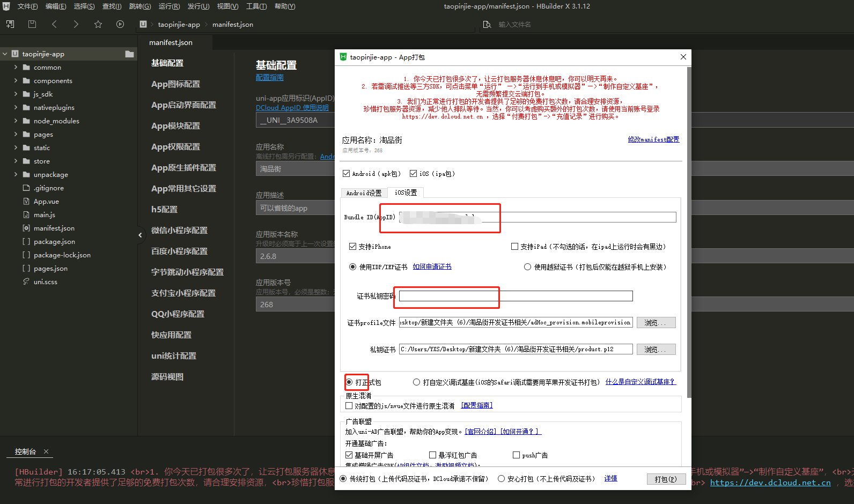Expand the components folder
Screen dimensions: 854x504
tap(16, 80)
